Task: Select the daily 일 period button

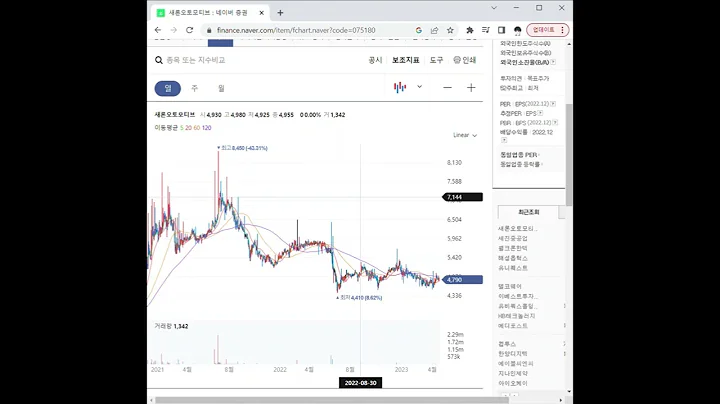Action: tap(168, 88)
